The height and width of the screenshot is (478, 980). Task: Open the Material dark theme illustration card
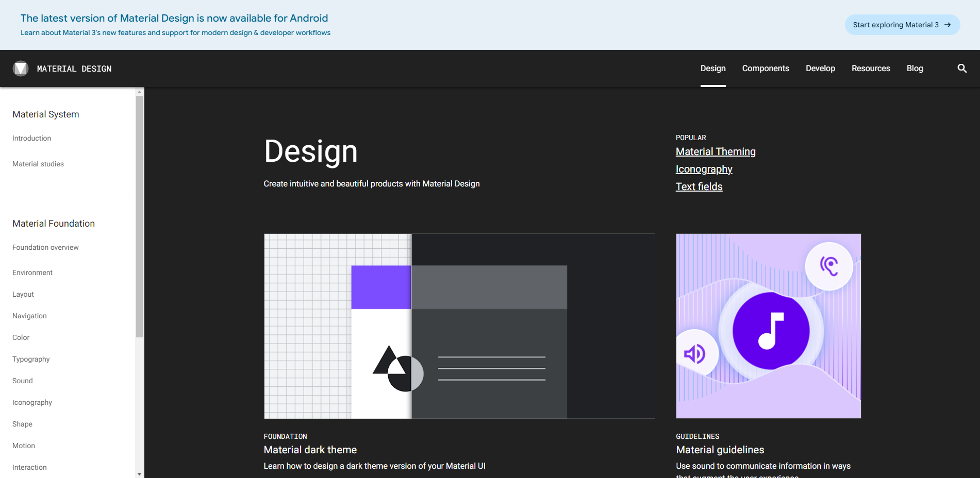[459, 326]
